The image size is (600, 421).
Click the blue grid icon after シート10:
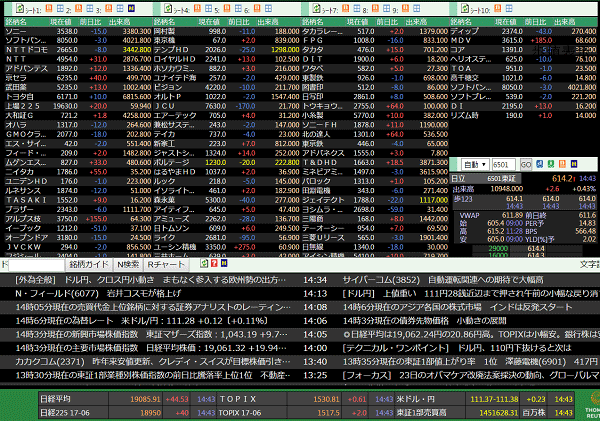[509, 8]
